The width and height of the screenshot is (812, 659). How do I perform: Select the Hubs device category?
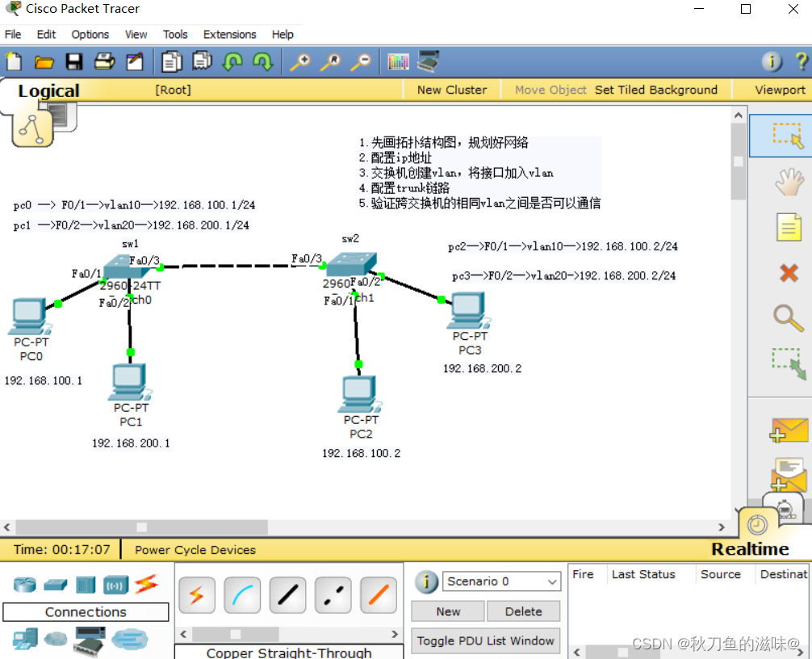86,585
